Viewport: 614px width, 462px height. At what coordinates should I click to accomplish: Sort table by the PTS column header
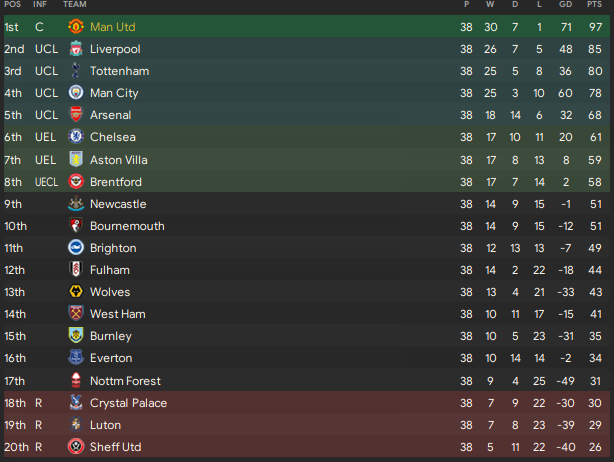594,6
